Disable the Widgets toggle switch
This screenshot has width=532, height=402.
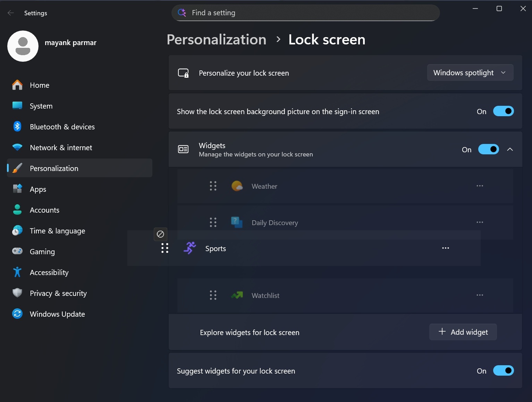(x=489, y=149)
